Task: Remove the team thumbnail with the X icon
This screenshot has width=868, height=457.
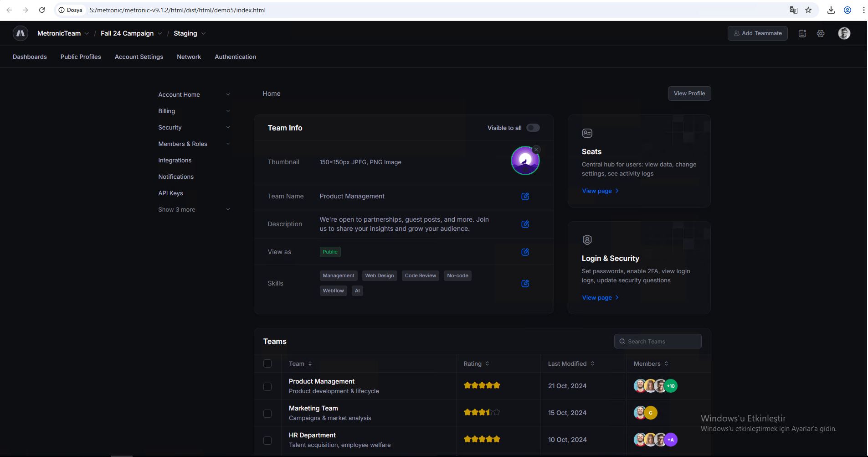Action: 536,150
